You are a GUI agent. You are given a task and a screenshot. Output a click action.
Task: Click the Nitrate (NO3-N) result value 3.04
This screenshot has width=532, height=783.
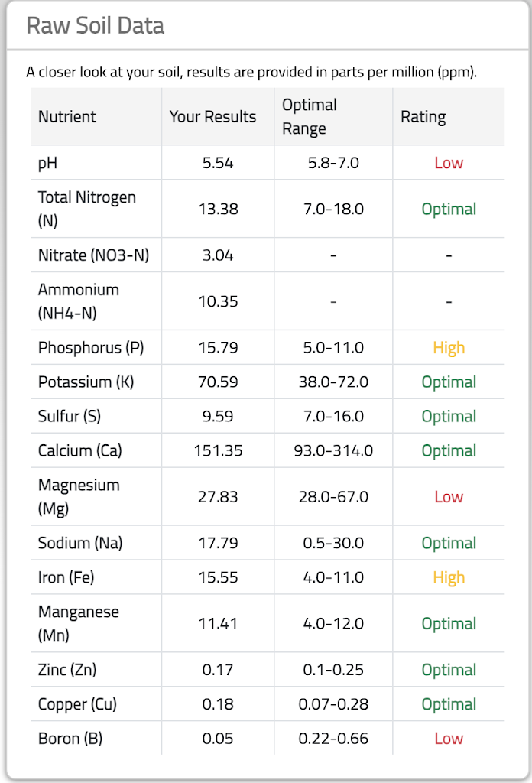tap(218, 255)
